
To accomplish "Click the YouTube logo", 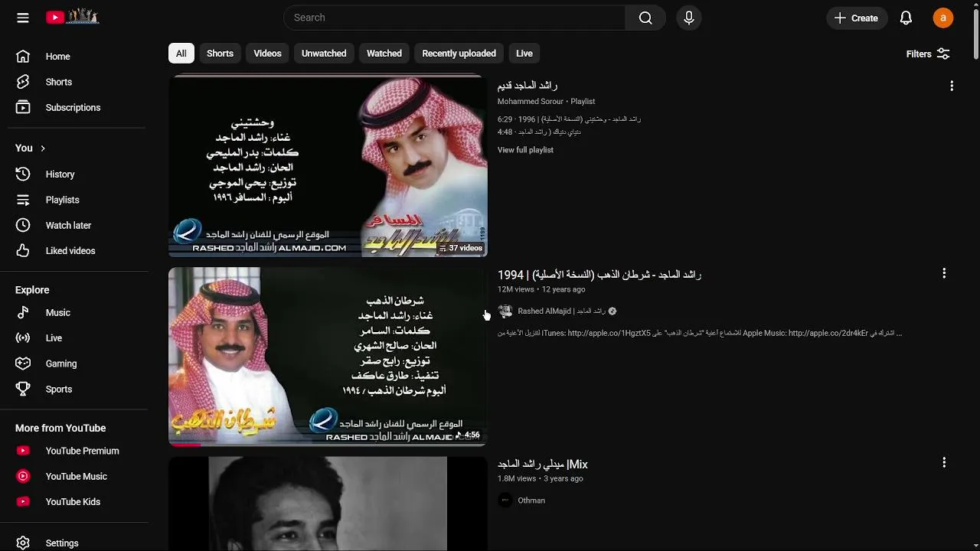I will (73, 17).
